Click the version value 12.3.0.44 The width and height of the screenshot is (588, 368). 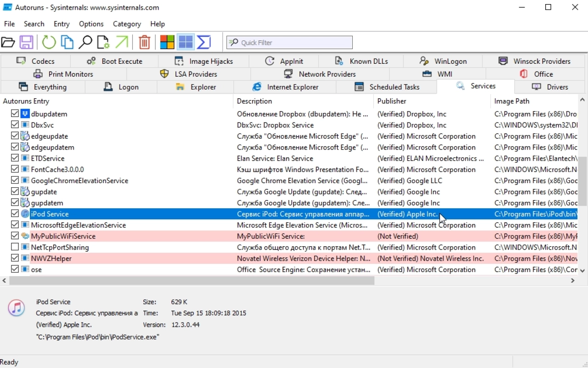tap(185, 324)
